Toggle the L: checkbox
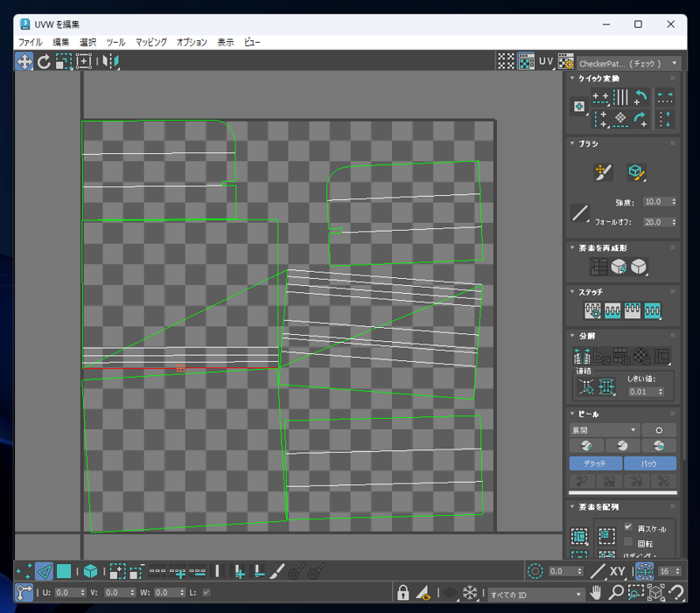700x613 pixels. pos(206,593)
